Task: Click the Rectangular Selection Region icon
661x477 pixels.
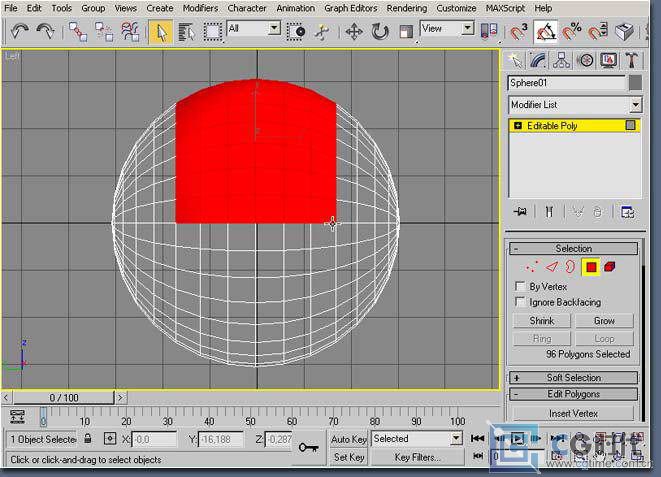Action: 212,32
